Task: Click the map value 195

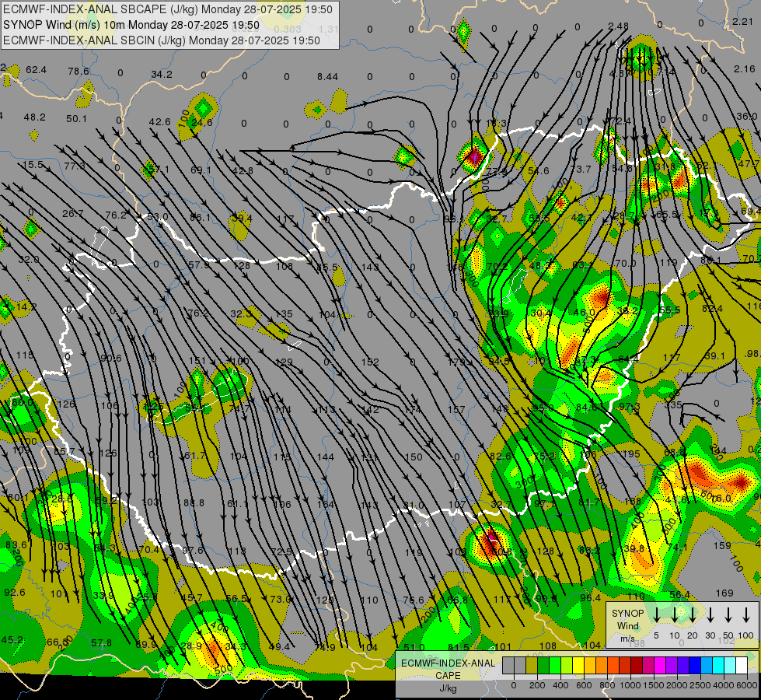Action: click(631, 453)
